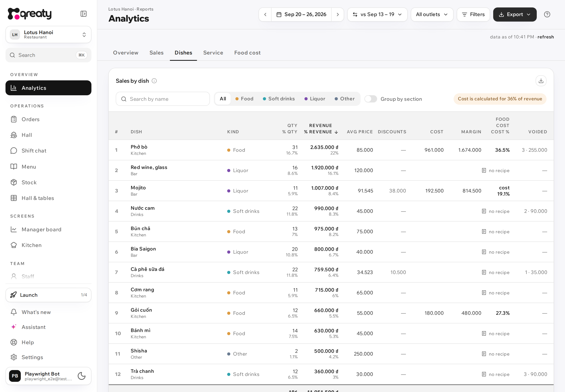565x392 pixels.
Task: Open Hall in sidebar
Action: tap(48, 135)
